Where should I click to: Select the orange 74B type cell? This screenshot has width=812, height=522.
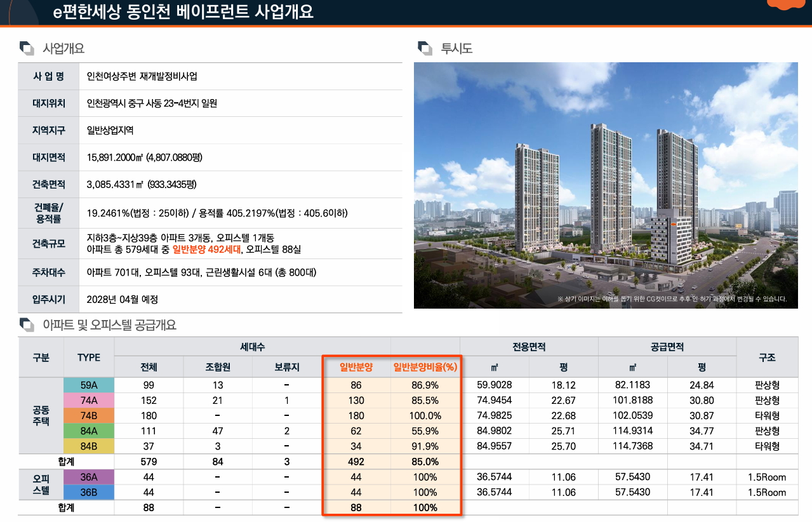(89, 416)
